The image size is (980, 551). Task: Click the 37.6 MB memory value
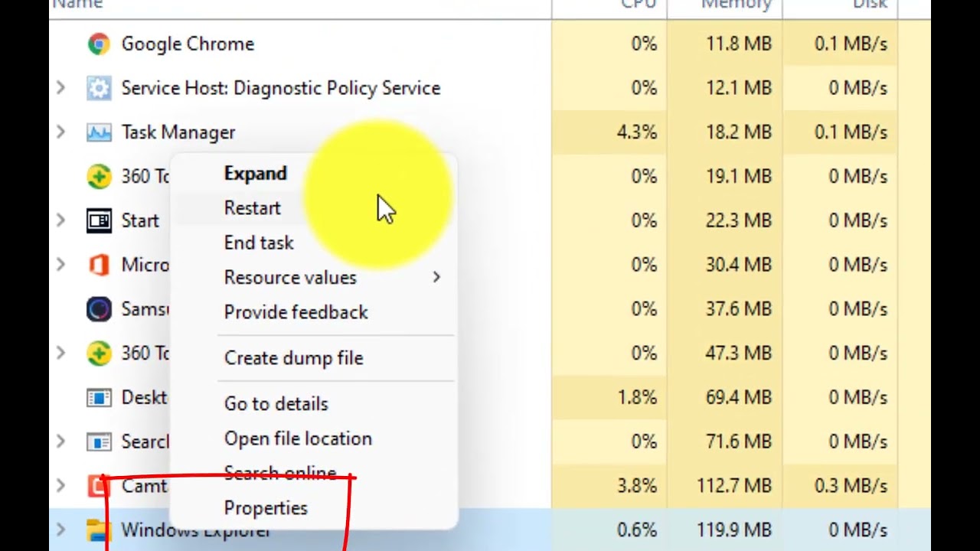click(739, 309)
